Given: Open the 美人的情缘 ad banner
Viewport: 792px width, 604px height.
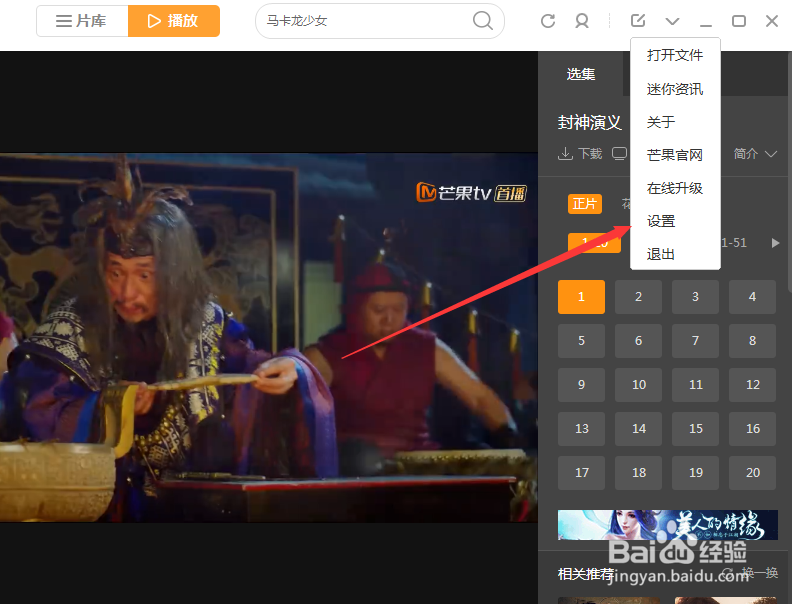Looking at the screenshot, I should point(667,525).
